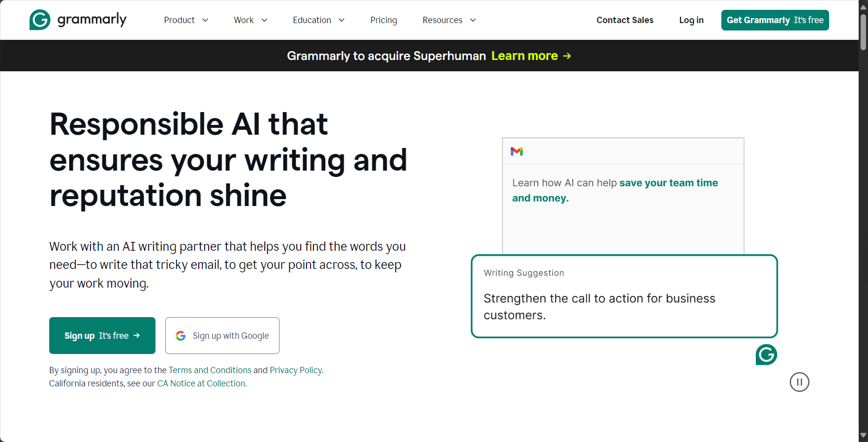Choose Sign up with Google

tap(222, 335)
